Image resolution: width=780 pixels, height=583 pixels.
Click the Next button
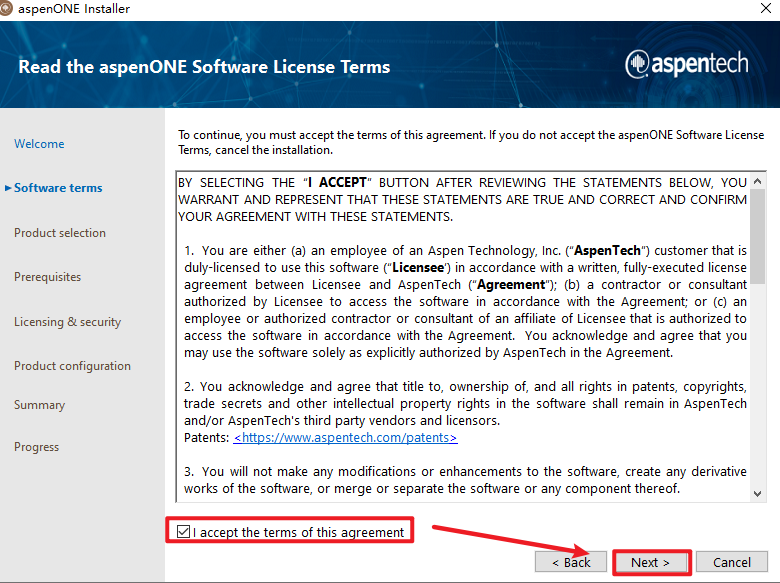point(650,562)
